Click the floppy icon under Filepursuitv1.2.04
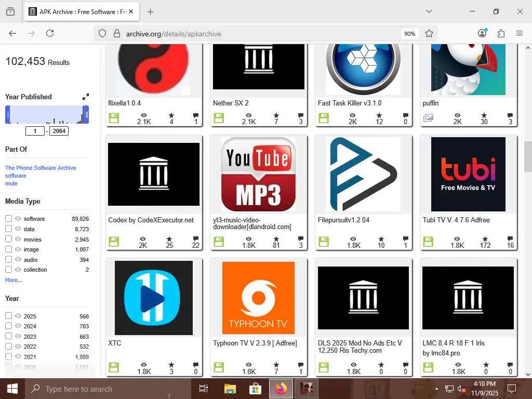The height and width of the screenshot is (399, 532). [324, 242]
